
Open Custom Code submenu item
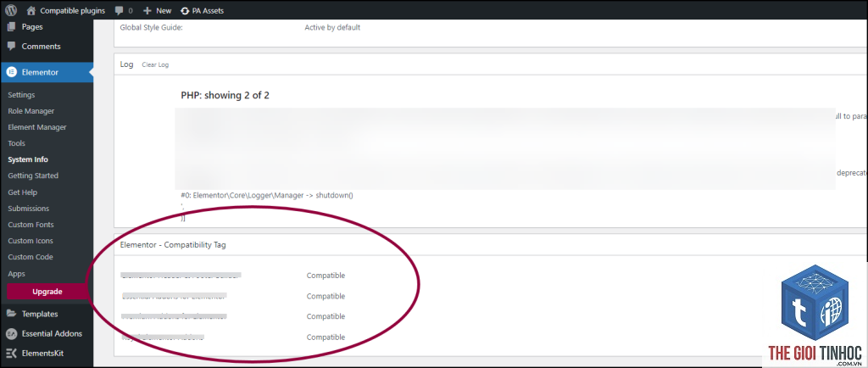coord(31,257)
